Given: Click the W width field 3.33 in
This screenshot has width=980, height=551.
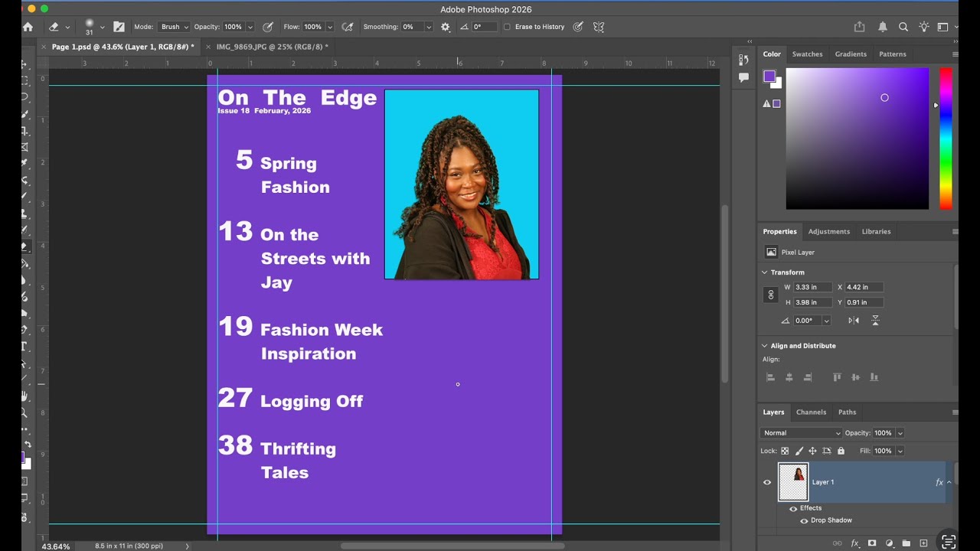Looking at the screenshot, I should [x=812, y=287].
